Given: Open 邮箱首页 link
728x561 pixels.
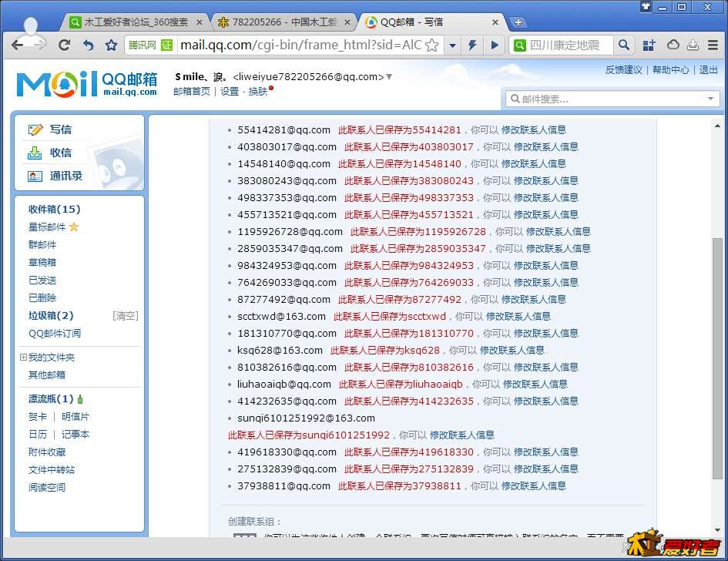Looking at the screenshot, I should 192,92.
